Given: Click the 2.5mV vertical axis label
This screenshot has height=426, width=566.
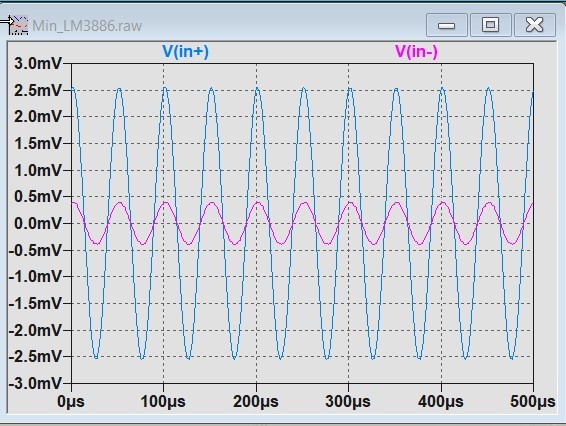Looking at the screenshot, I should pyautogui.click(x=38, y=90).
